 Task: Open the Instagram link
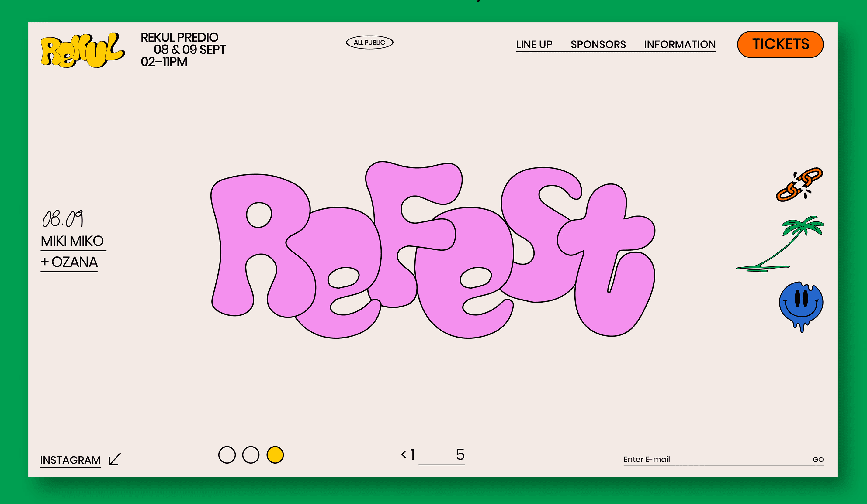pyautogui.click(x=70, y=460)
